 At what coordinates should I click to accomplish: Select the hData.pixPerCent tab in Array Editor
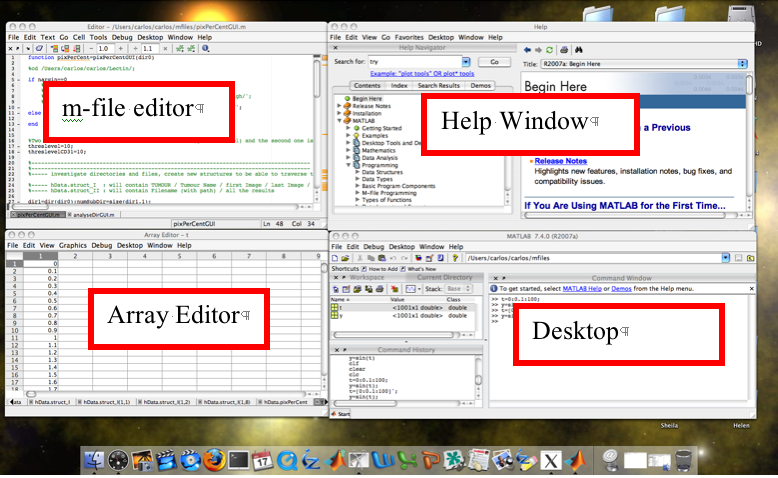(x=285, y=402)
